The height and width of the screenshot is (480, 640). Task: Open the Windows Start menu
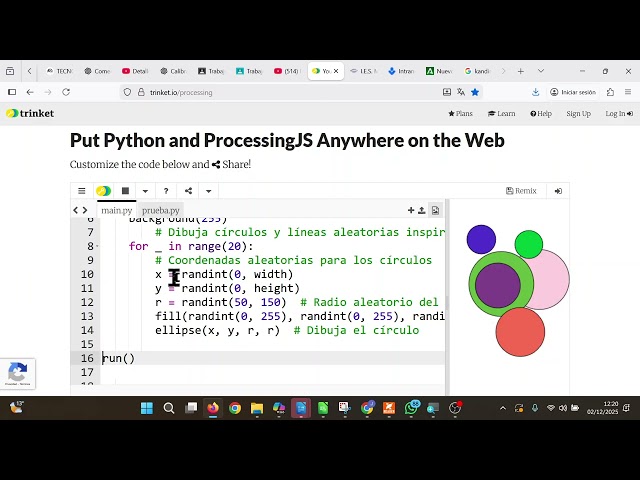pos(147,408)
